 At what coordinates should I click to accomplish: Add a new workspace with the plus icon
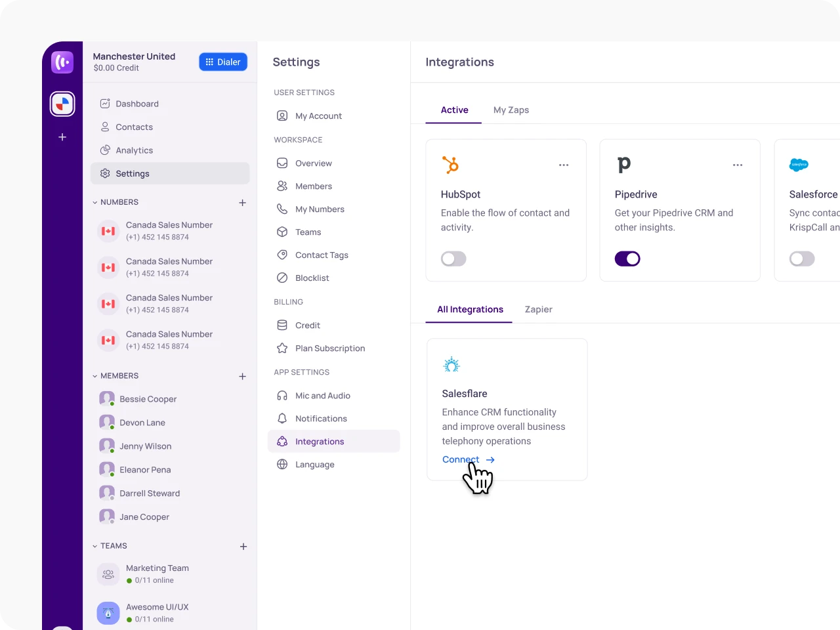[62, 137]
